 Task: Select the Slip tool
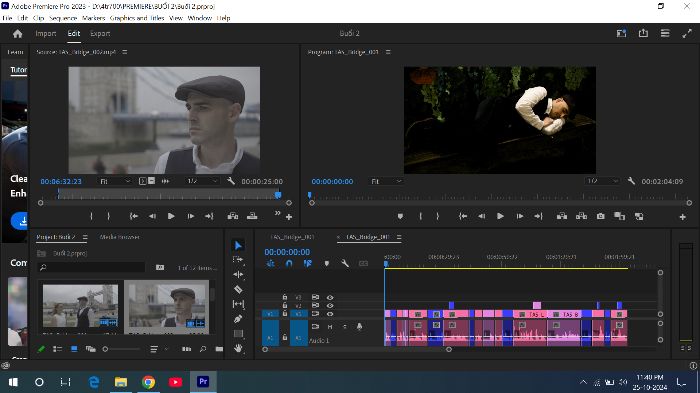click(x=238, y=304)
